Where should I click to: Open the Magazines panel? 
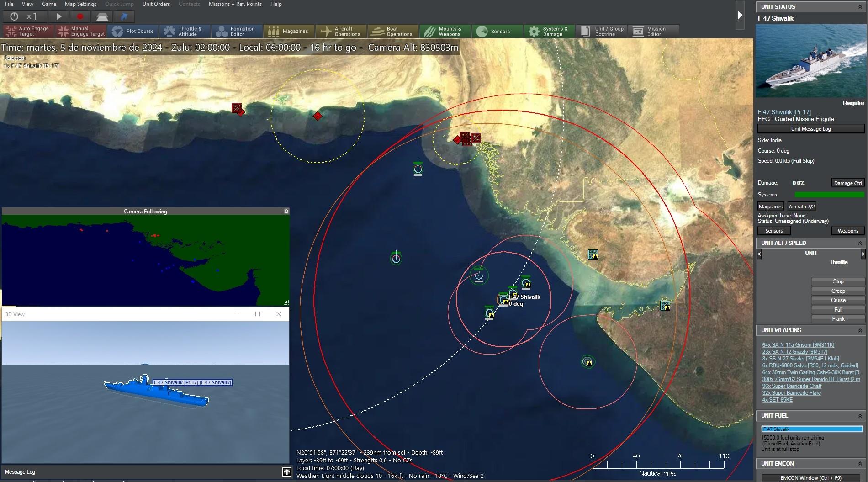[x=288, y=31]
